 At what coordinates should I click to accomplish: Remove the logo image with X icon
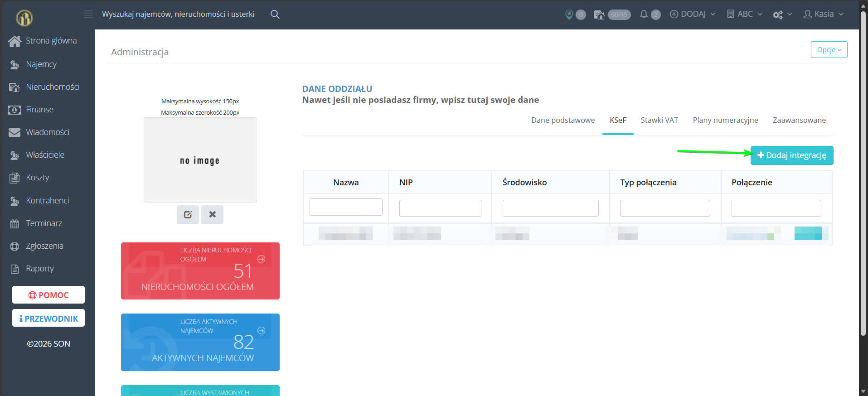[212, 214]
